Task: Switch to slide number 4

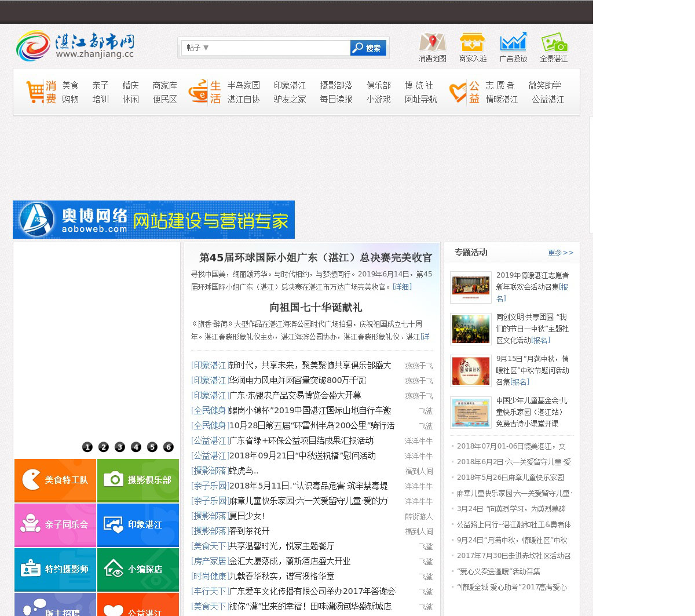Action: 136,447
